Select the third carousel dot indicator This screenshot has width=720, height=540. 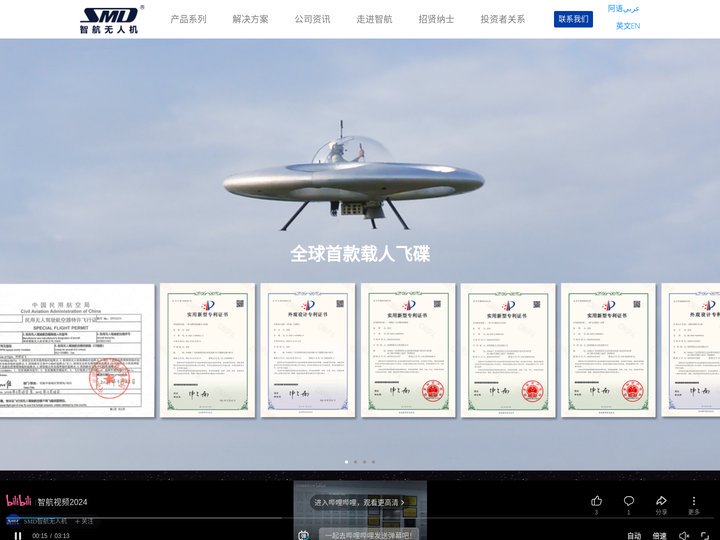pos(365,462)
